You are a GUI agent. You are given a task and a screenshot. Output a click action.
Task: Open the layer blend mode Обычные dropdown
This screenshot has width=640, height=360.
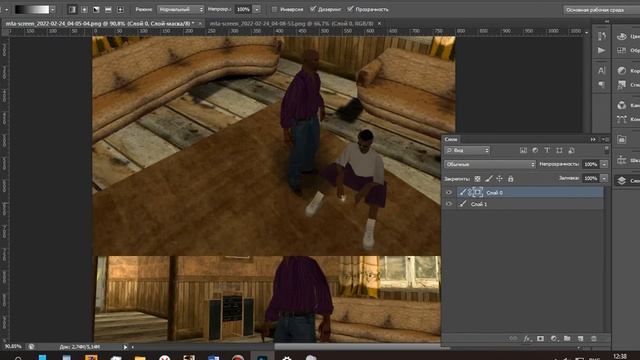(490, 164)
